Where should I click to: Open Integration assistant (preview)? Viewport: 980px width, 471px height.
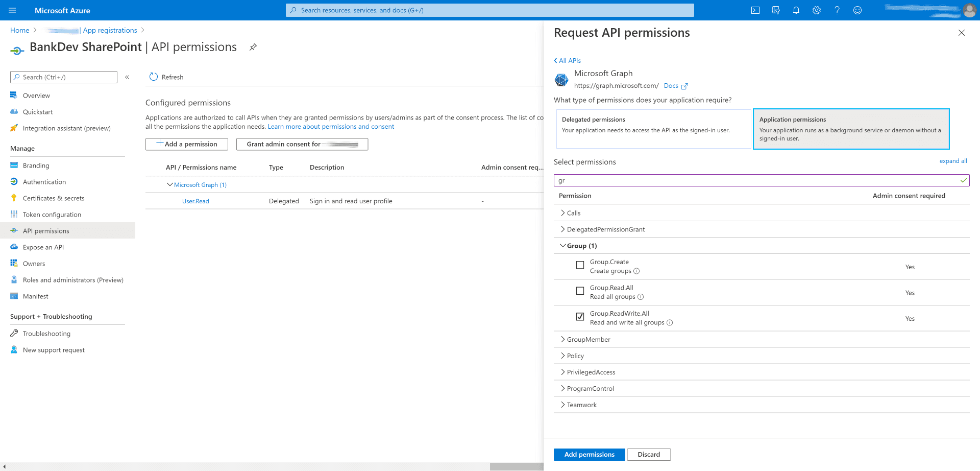[67, 128]
